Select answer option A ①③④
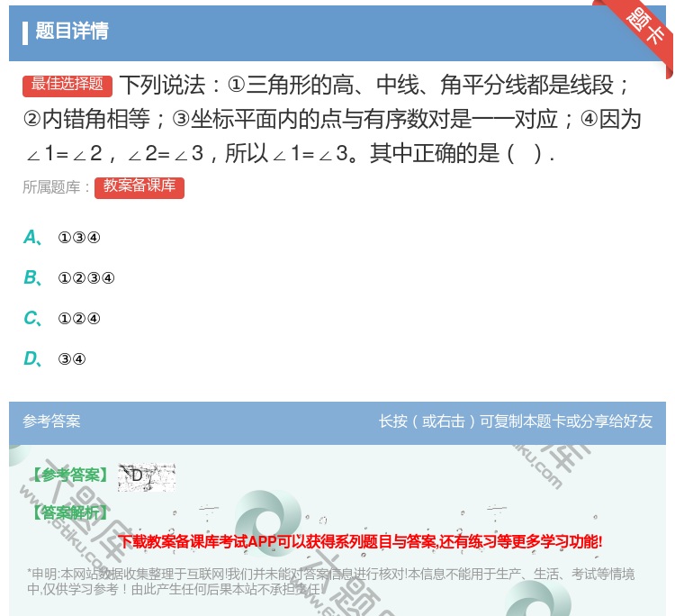This screenshot has height=616, width=675. point(61,238)
